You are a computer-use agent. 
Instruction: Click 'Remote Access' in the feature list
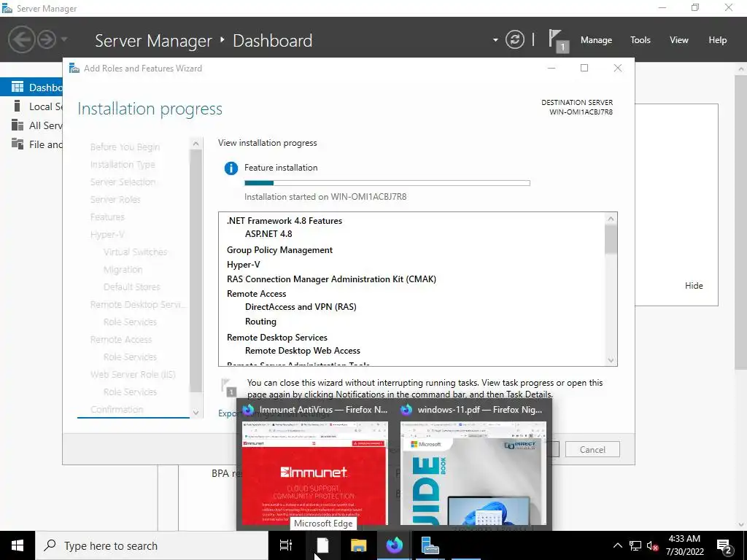pos(256,294)
